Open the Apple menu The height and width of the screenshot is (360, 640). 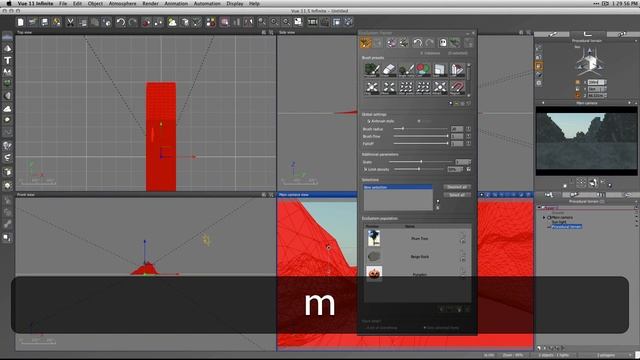pyautogui.click(x=9, y=3)
